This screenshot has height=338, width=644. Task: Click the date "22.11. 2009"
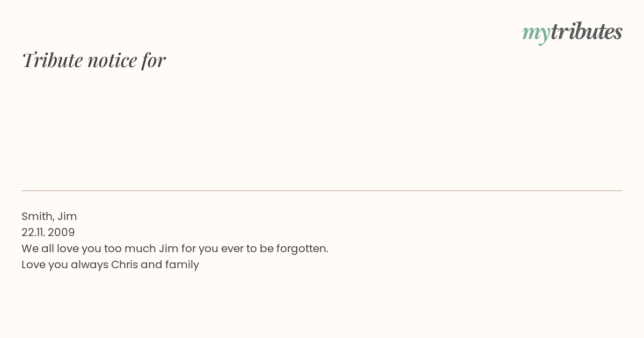tap(48, 232)
